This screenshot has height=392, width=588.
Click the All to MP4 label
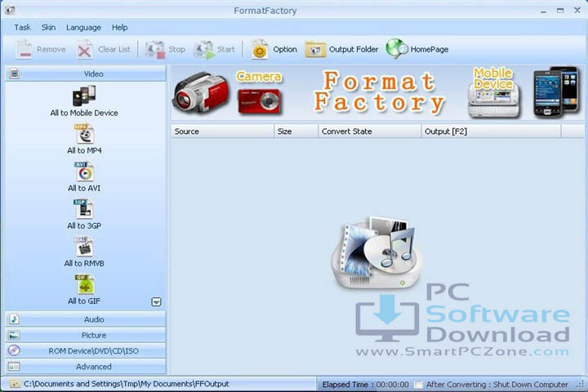click(84, 150)
